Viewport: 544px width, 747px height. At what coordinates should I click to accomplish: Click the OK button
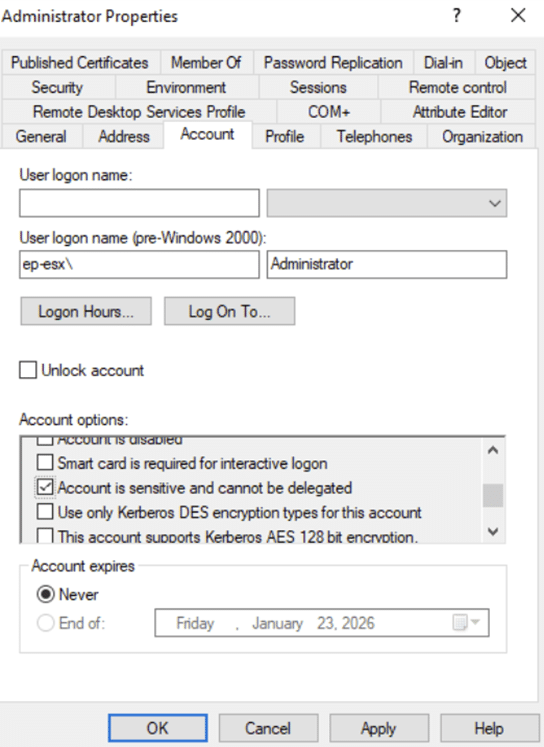tap(158, 728)
